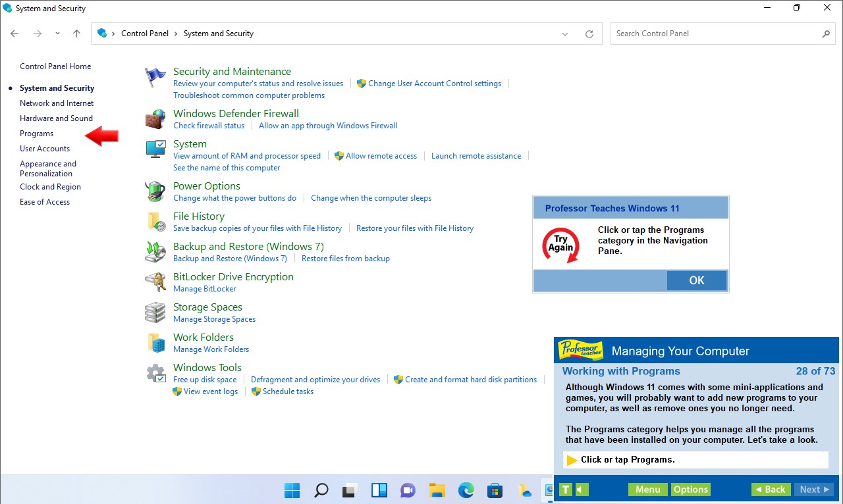Open Microsoft Store from the taskbar
Screen dimensions: 843x504
click(495, 490)
